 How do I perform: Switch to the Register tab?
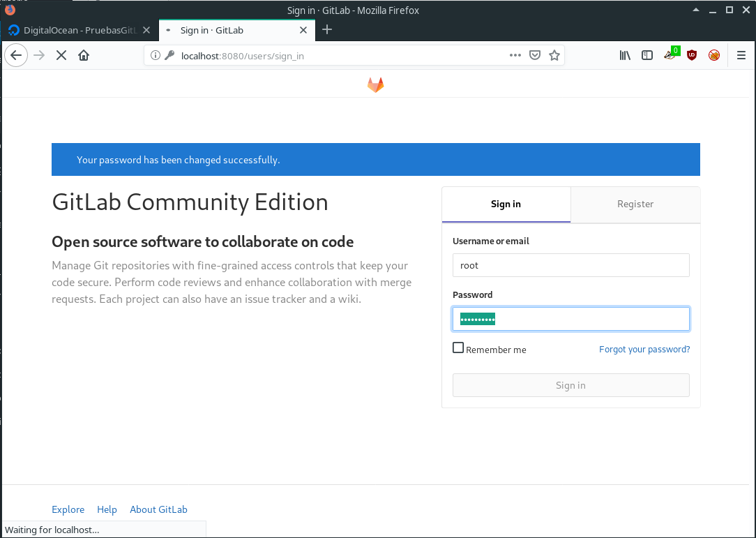point(635,204)
